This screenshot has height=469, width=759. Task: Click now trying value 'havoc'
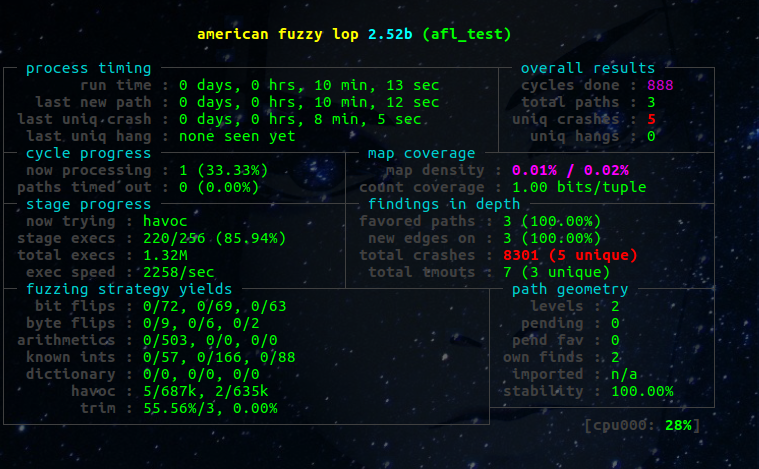(165, 221)
